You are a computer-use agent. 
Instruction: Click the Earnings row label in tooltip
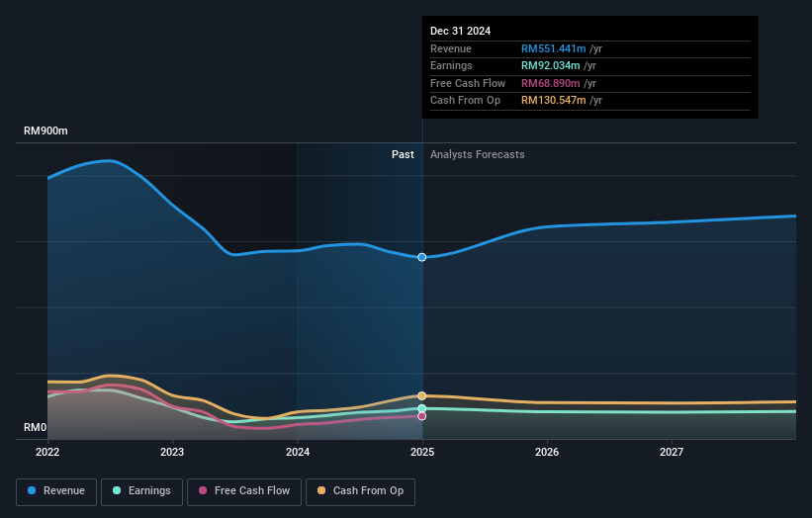(451, 65)
